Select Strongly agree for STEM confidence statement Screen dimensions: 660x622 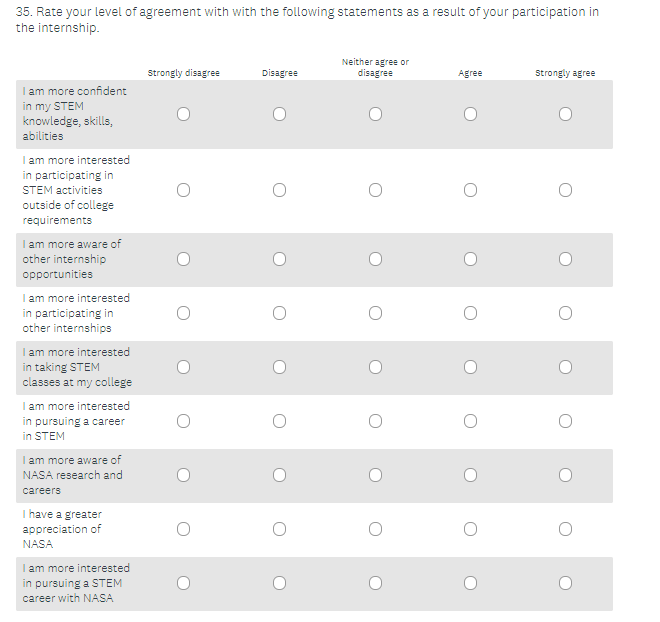565,114
